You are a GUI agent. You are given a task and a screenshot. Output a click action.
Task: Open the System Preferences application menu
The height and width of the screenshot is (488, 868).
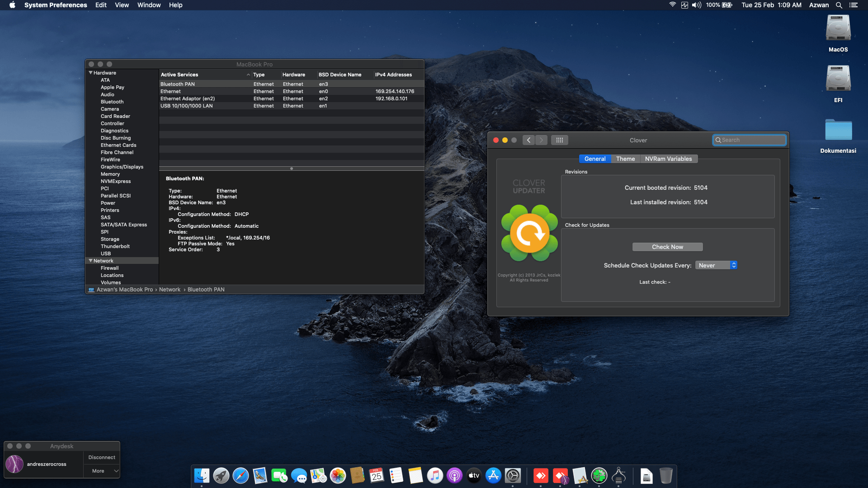pyautogui.click(x=56, y=5)
